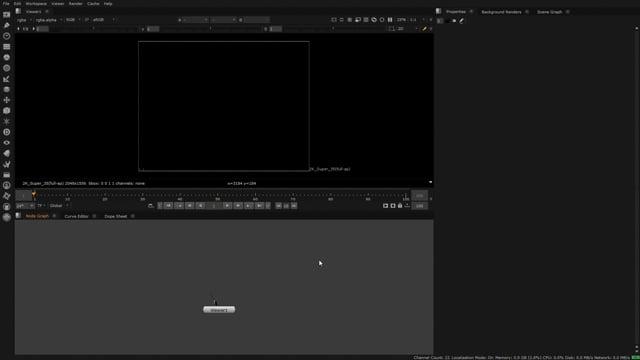This screenshot has height=360, width=640.
Task: Switch to the Background Renders tab
Action: click(501, 12)
